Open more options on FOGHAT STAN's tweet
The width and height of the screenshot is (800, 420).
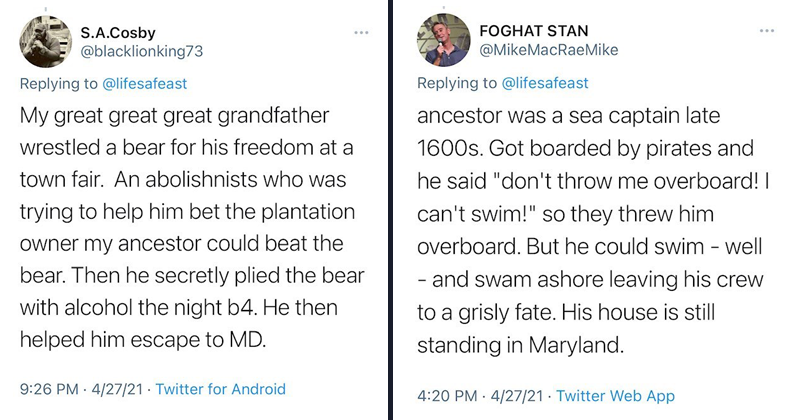767,31
